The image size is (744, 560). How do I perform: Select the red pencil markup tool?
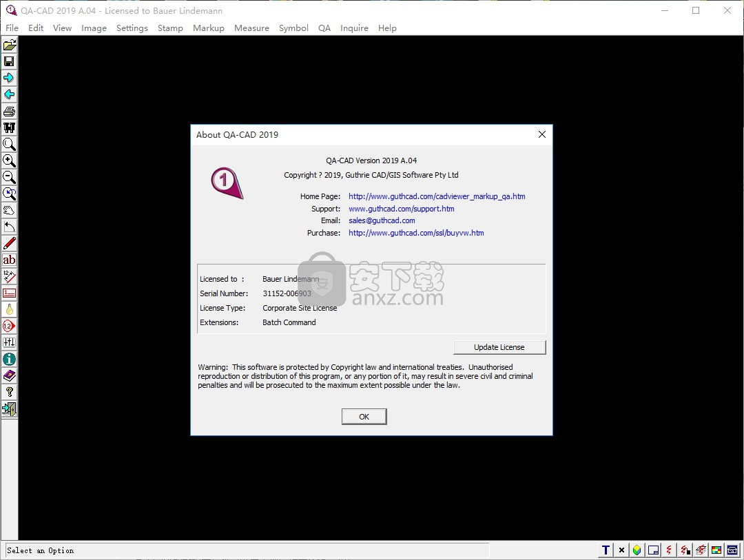click(10, 243)
